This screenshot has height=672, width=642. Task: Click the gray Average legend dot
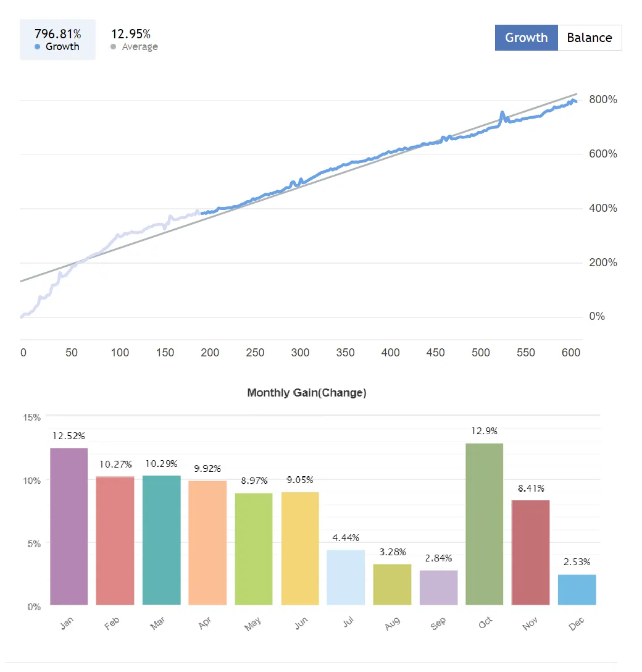coord(114,47)
